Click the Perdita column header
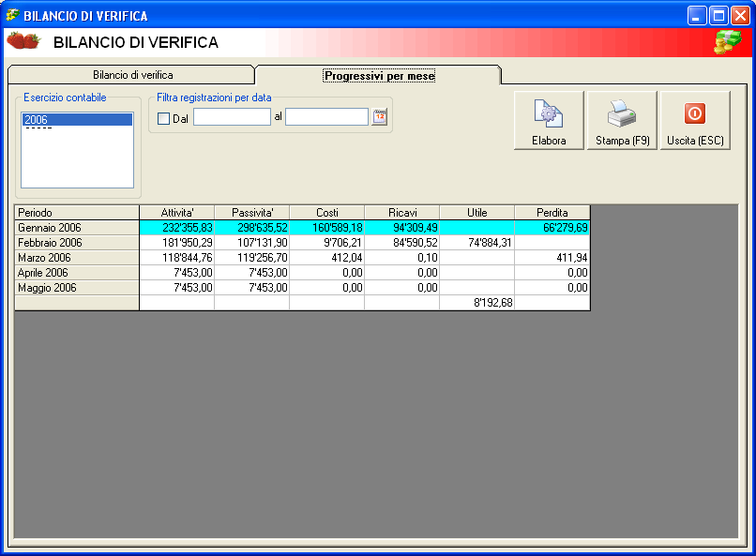 click(552, 213)
